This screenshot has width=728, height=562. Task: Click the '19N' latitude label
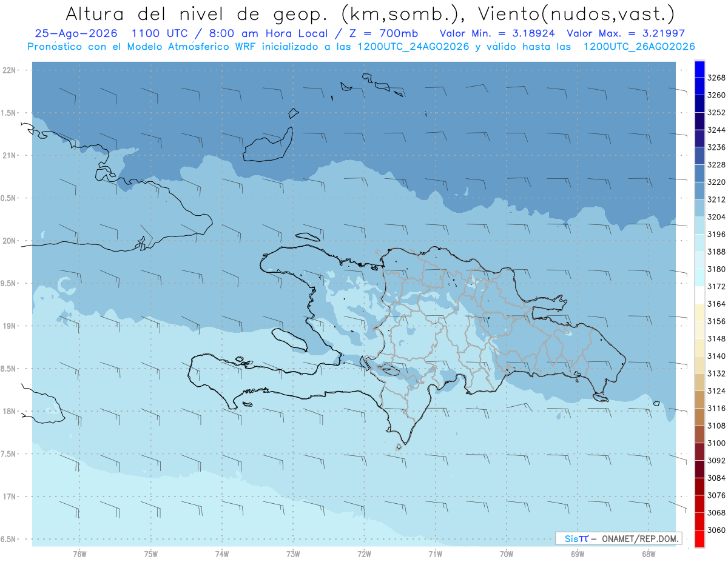10,326
